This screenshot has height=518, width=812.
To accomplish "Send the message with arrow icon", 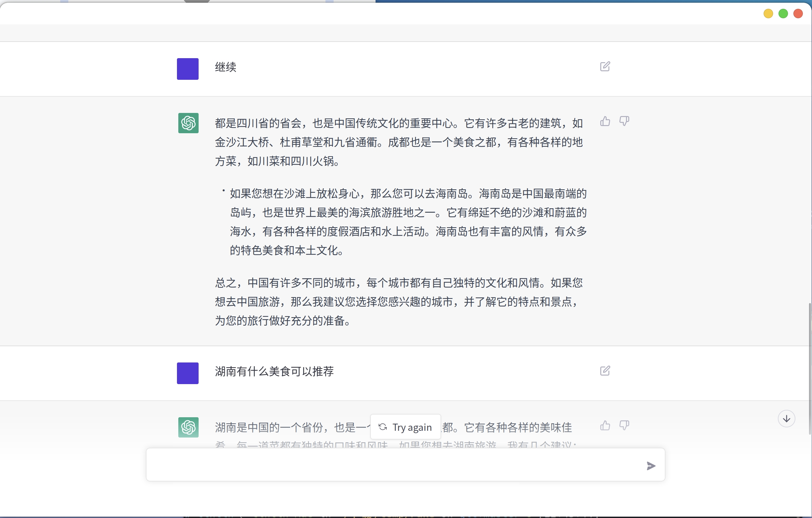I will click(x=651, y=466).
